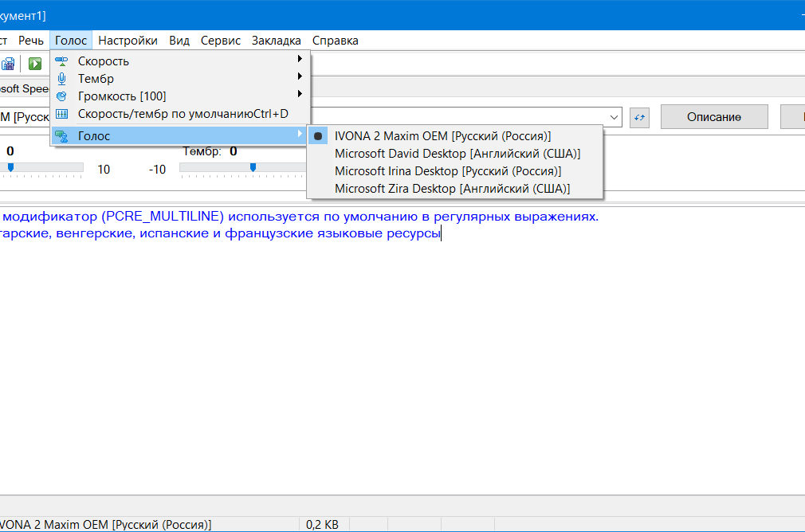This screenshot has width=805, height=532.
Task: Close the open Голос menu bar item
Action: pyautogui.click(x=71, y=41)
